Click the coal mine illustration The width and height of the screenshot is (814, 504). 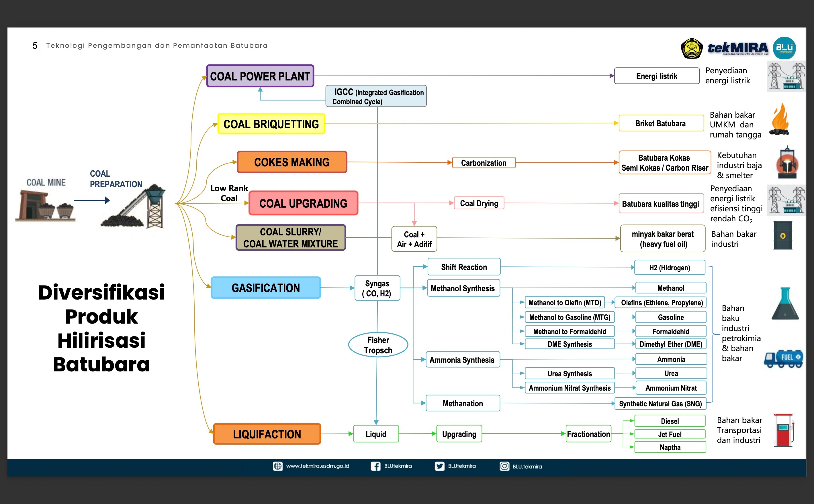(46, 205)
